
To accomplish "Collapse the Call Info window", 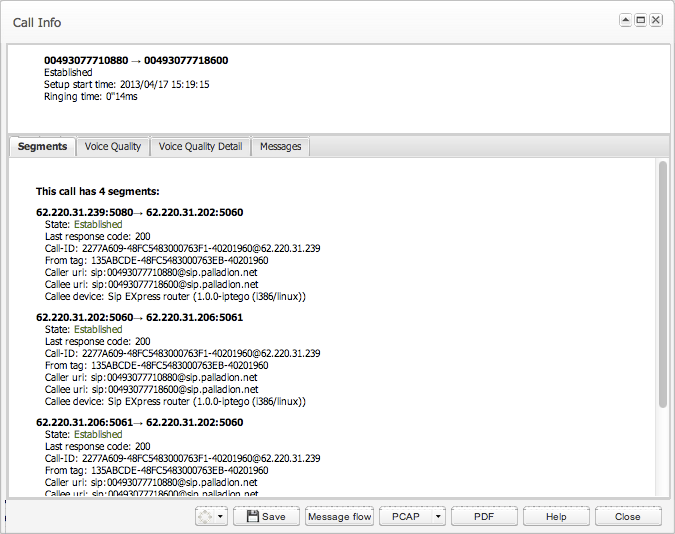I will (x=625, y=20).
